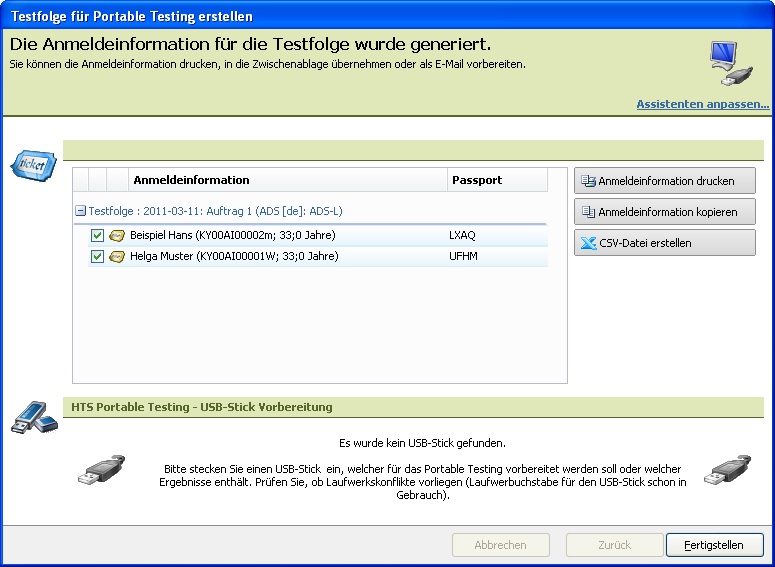
Task: Click the blue USB stick preparation icon
Action: pyautogui.click(x=33, y=417)
